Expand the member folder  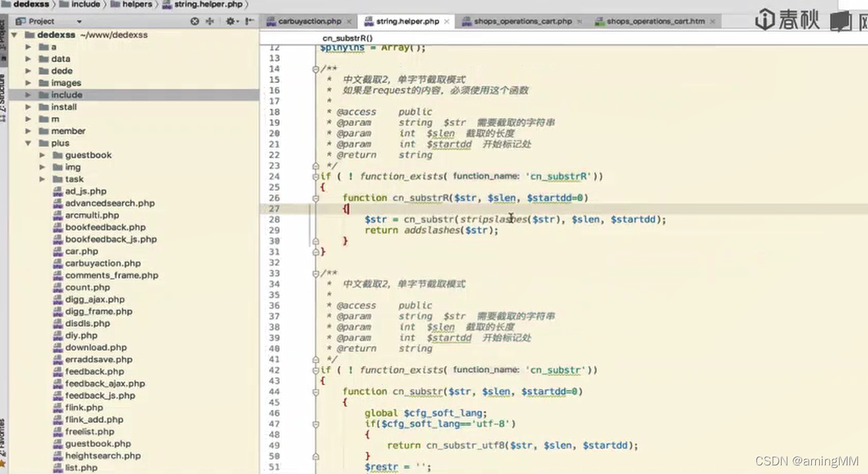[x=28, y=131]
